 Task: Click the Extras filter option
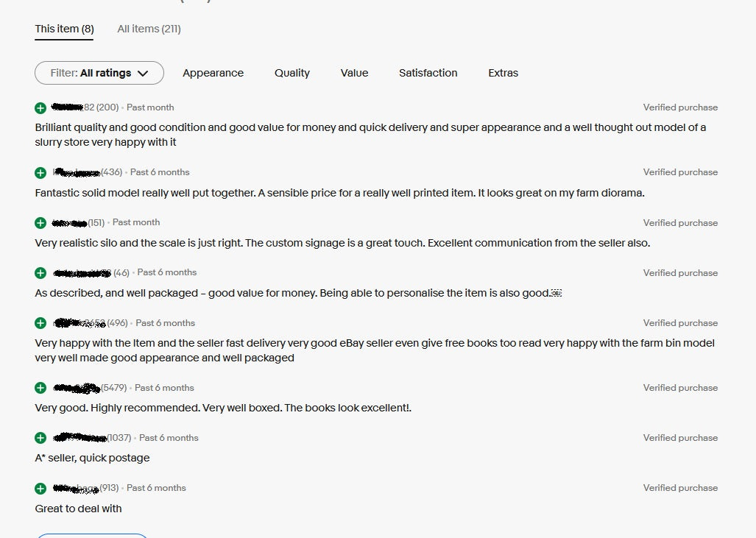coord(503,73)
